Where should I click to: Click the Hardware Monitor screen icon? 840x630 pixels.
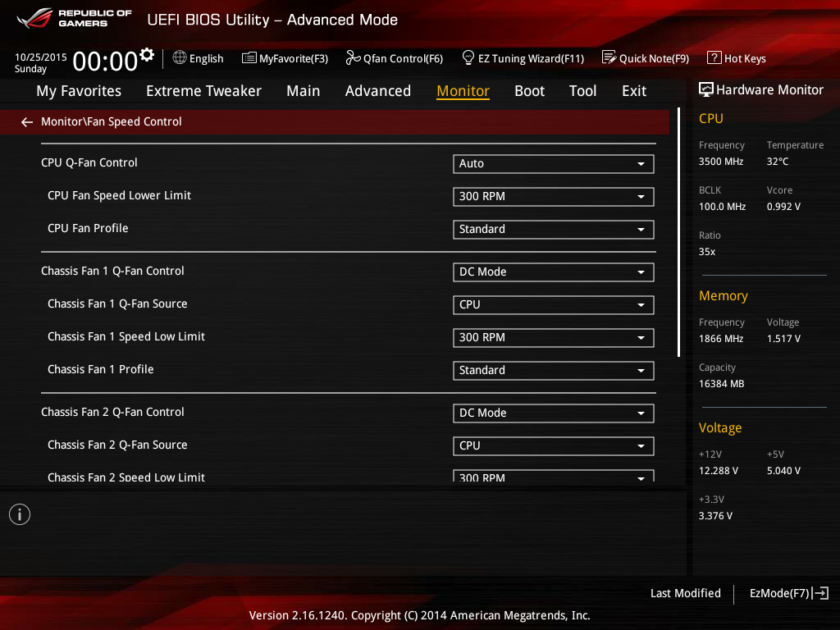pos(706,90)
